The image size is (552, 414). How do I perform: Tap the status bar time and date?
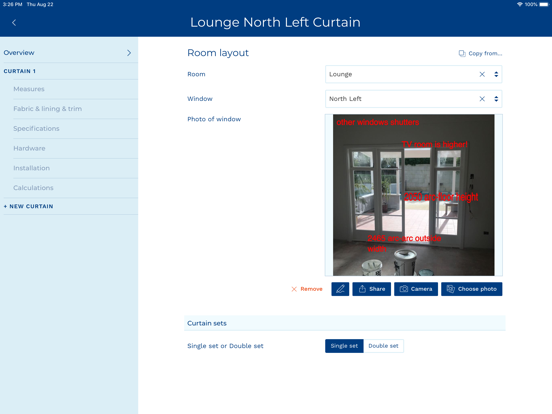pyautogui.click(x=28, y=4)
